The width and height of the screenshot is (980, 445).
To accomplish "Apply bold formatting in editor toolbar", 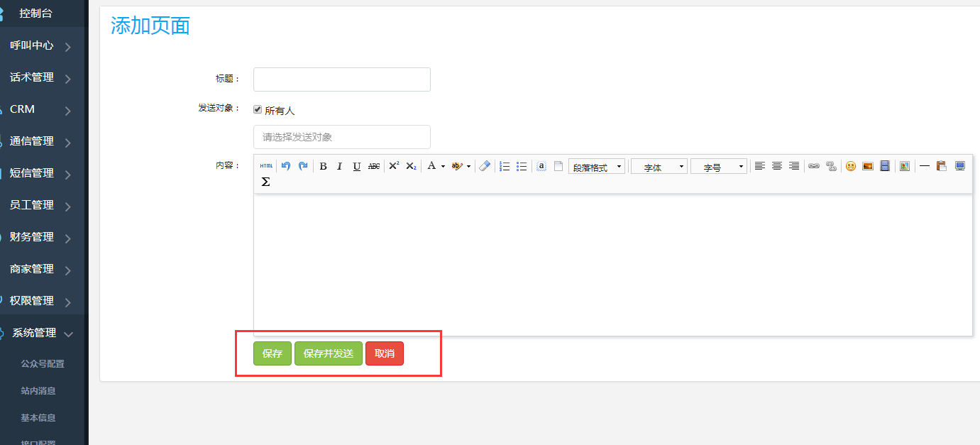I will click(323, 166).
